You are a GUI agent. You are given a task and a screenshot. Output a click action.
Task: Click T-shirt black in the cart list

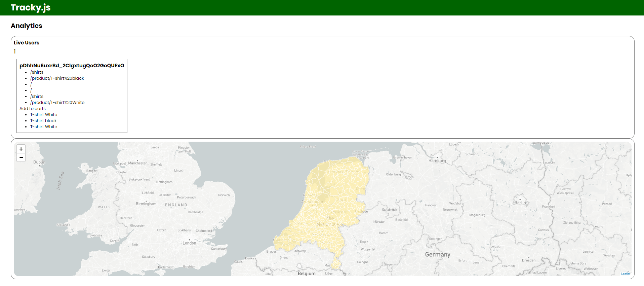coord(43,121)
